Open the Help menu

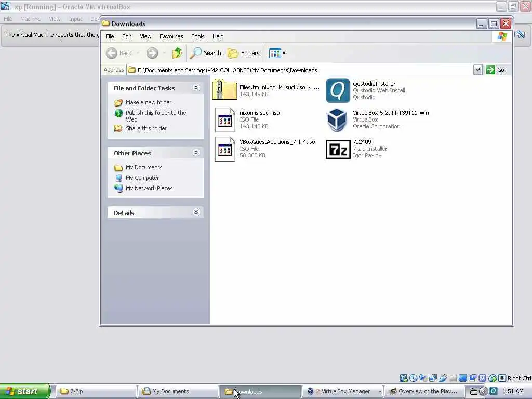point(218,36)
